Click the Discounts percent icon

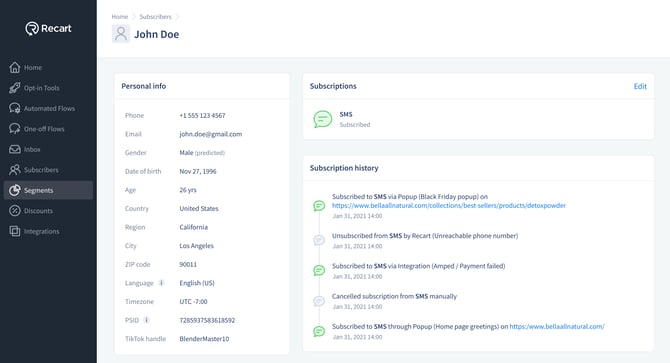point(15,211)
